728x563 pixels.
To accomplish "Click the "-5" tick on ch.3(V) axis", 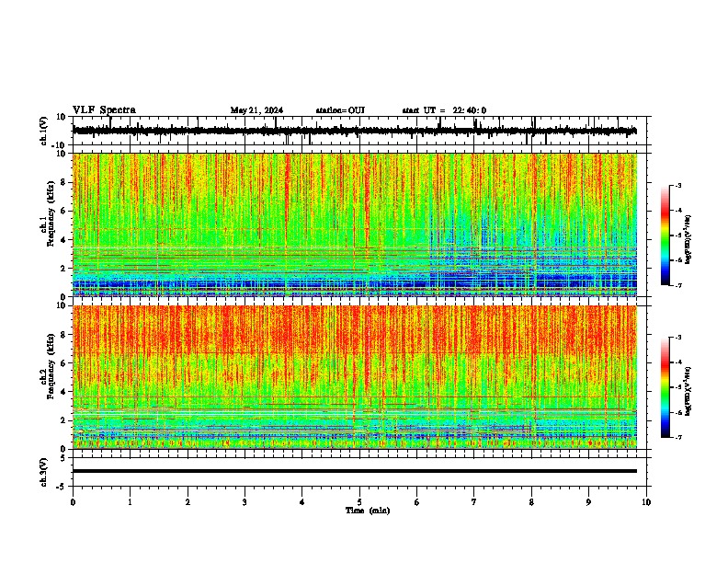I will coord(62,487).
